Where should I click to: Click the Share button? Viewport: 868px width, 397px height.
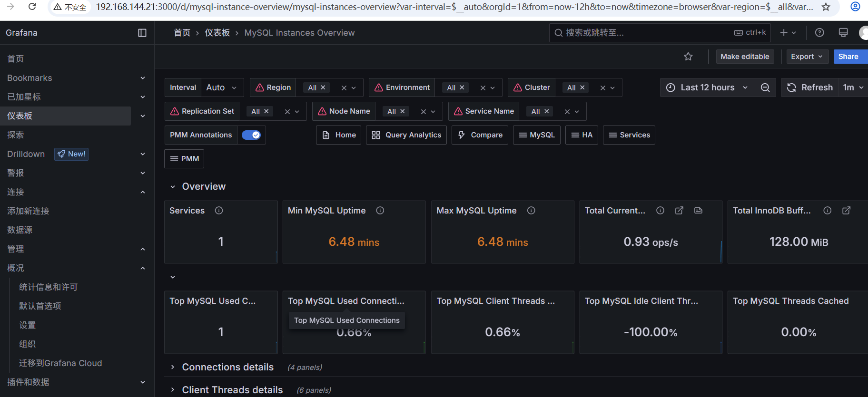click(x=848, y=57)
